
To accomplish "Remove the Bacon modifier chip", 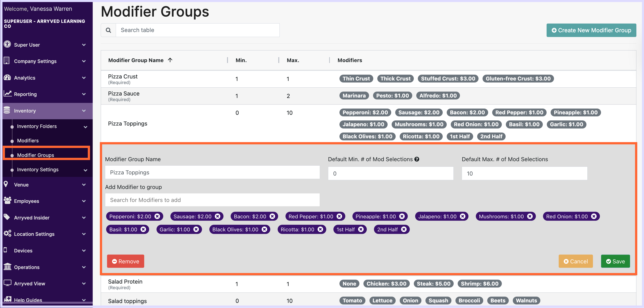I will coord(272,216).
